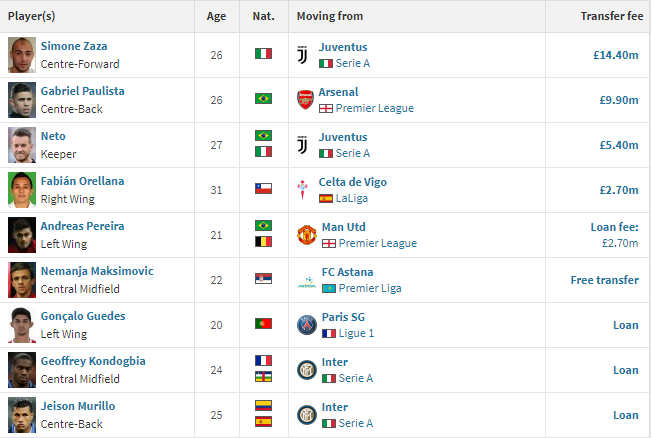651x438 pixels.
Task: Open Neto's player portrait thumbnail
Action: tap(22, 145)
